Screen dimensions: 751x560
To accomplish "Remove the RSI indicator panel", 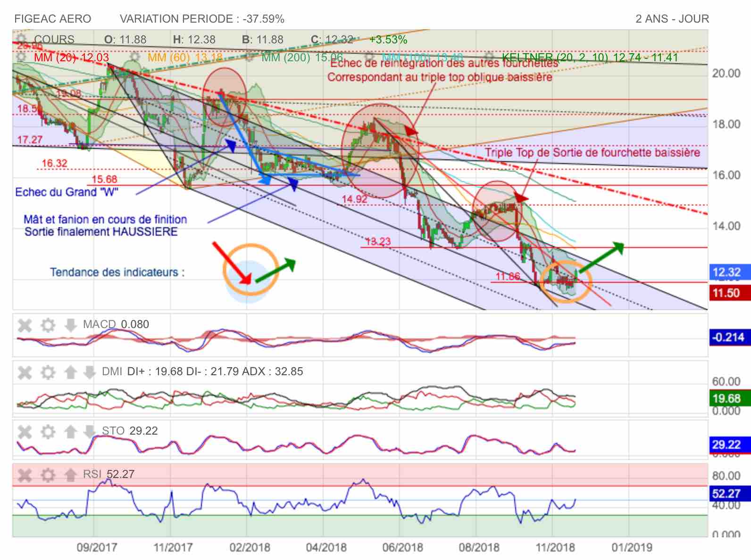I will (25, 475).
